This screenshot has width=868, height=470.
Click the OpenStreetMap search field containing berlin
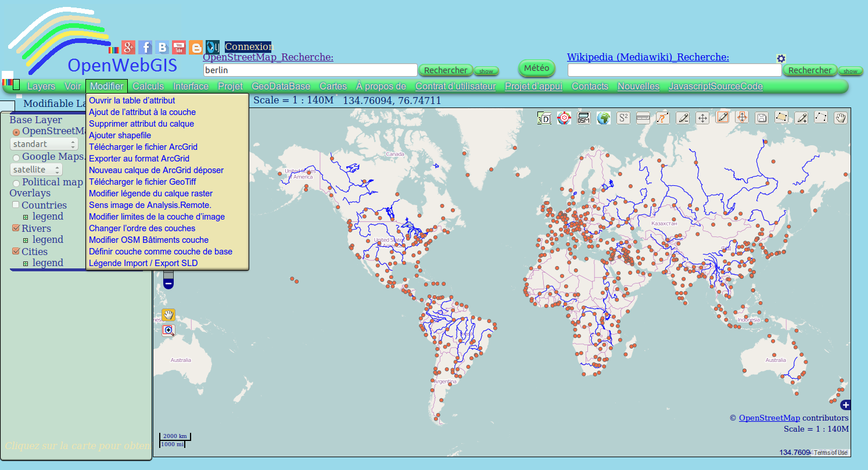(310, 70)
